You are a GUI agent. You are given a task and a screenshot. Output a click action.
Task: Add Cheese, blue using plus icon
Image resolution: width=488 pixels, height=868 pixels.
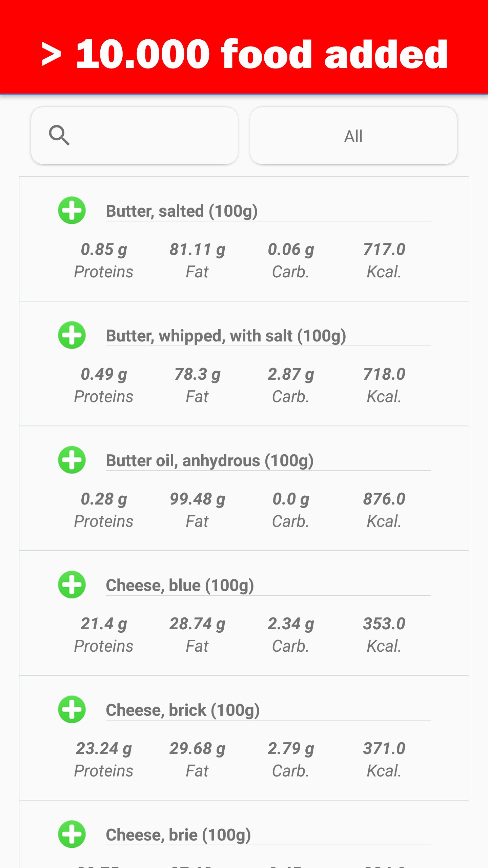point(72,585)
